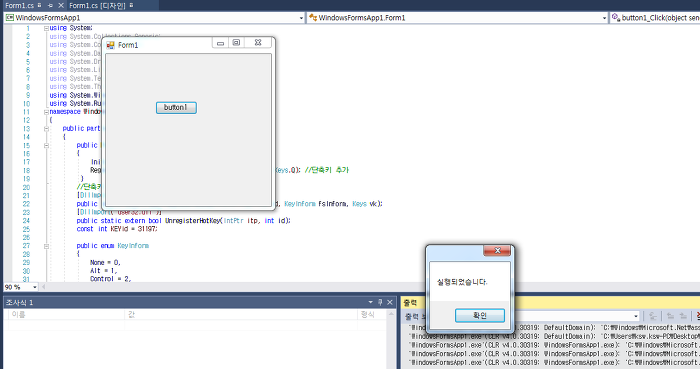Switch to the Form1.cs code tab
Image resolution: width=700 pixels, height=369 pixels.
click(19, 5)
